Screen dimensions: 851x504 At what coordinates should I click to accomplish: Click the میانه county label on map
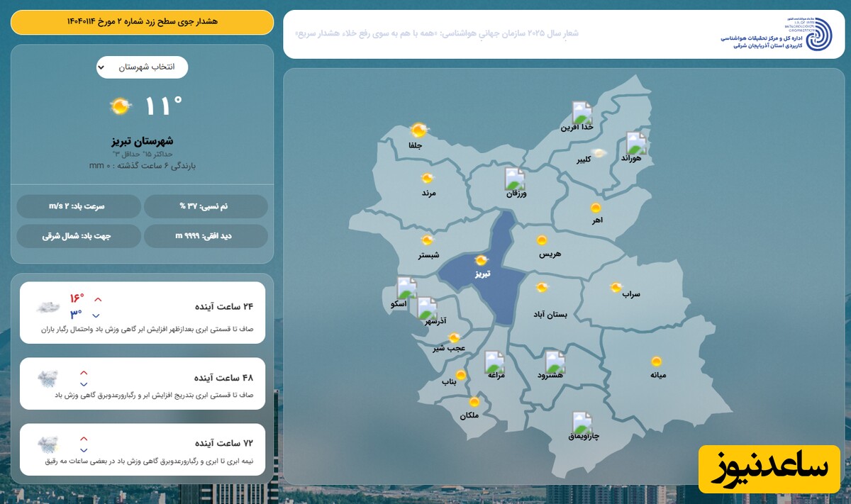pyautogui.click(x=657, y=375)
